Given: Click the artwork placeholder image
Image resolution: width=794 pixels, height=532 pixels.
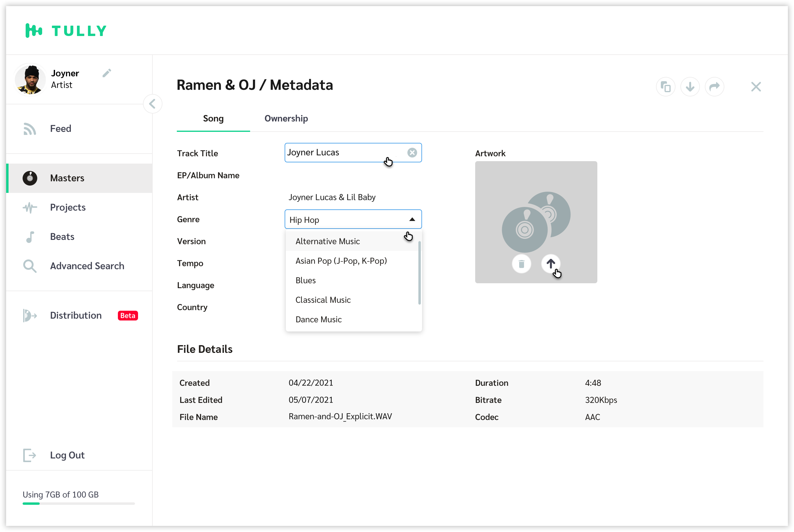Looking at the screenshot, I should [x=536, y=222].
